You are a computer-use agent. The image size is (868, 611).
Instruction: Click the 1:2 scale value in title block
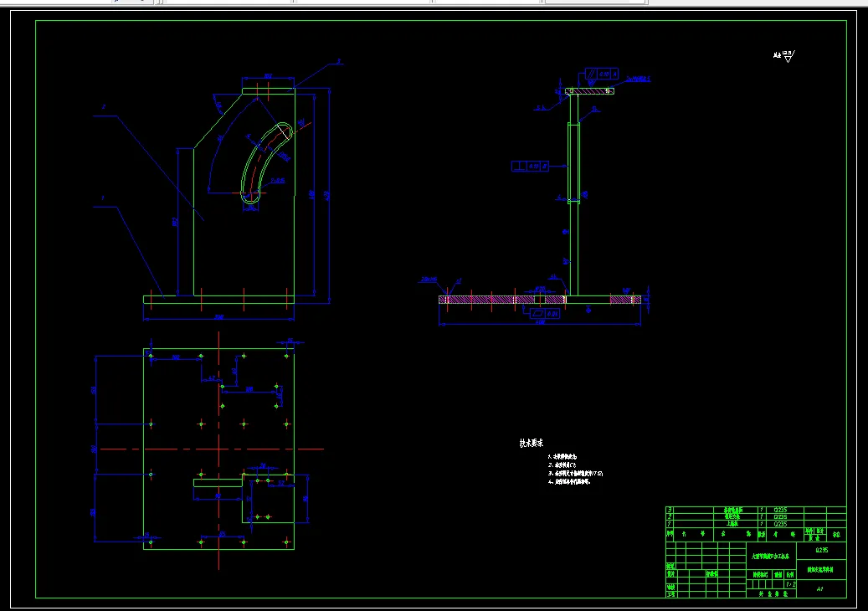click(790, 584)
